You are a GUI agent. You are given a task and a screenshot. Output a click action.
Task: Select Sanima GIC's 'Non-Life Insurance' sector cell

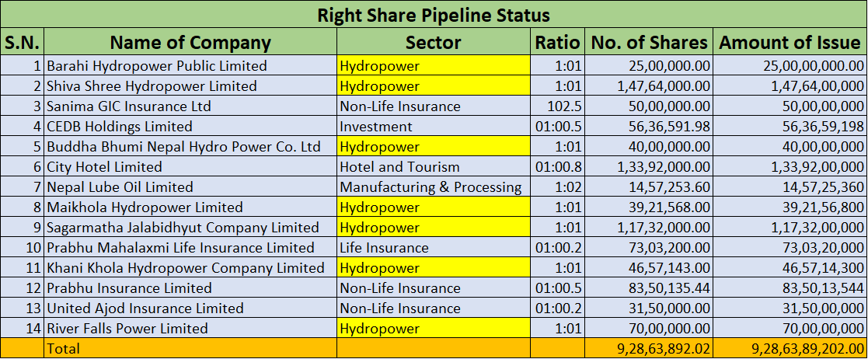[x=434, y=106]
